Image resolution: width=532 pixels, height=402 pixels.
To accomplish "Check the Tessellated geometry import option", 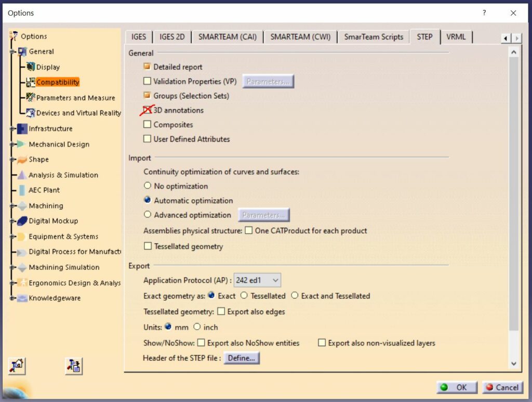I will point(148,246).
